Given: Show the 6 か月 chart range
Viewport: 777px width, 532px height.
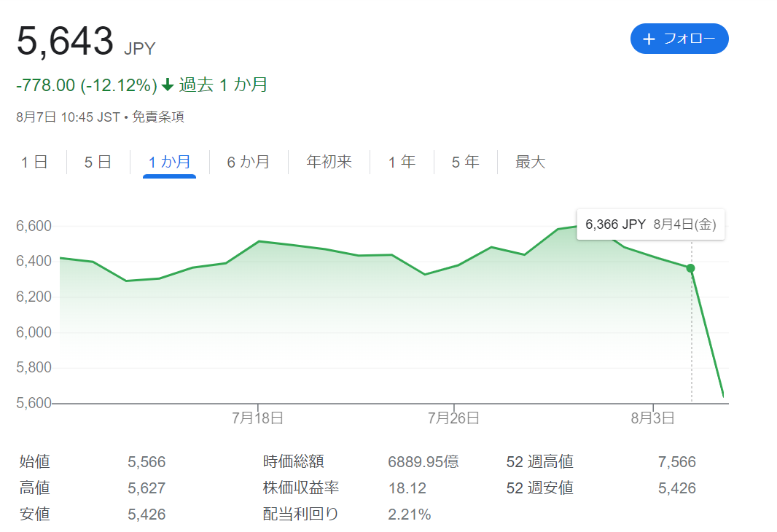Looking at the screenshot, I should [x=249, y=162].
